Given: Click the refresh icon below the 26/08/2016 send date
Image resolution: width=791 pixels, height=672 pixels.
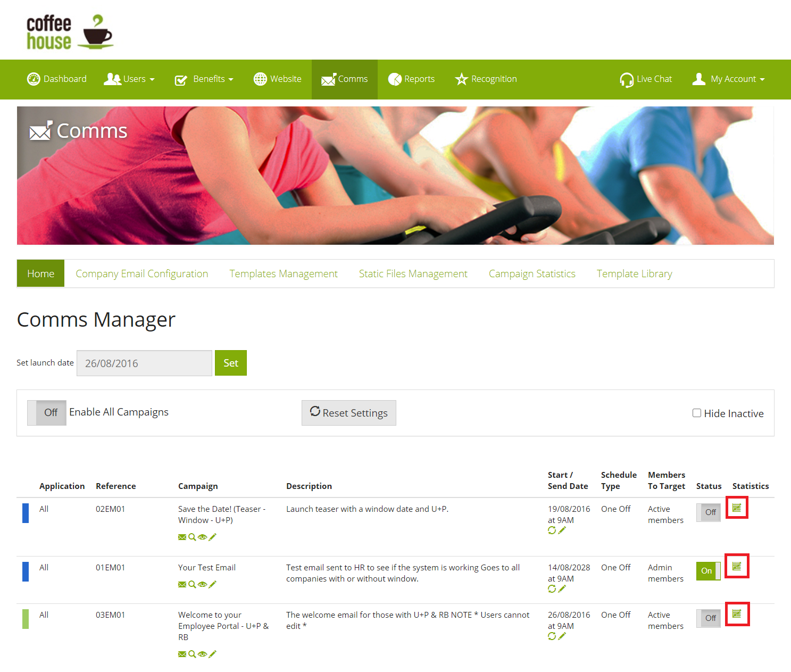Looking at the screenshot, I should click(x=552, y=636).
